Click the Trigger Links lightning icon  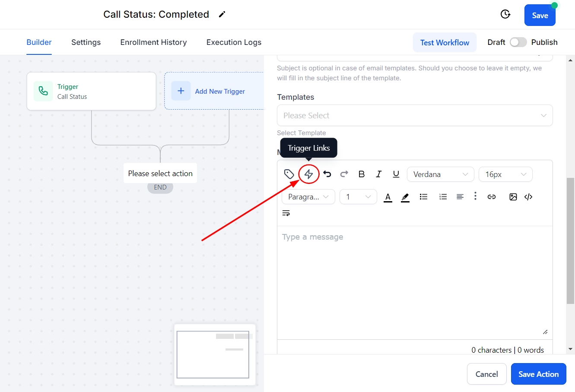coord(308,174)
